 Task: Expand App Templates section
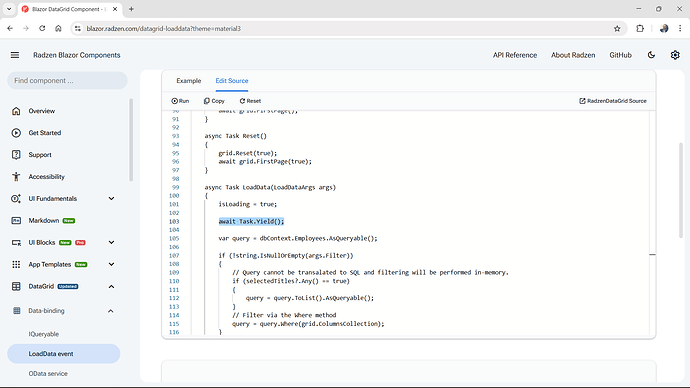point(111,264)
